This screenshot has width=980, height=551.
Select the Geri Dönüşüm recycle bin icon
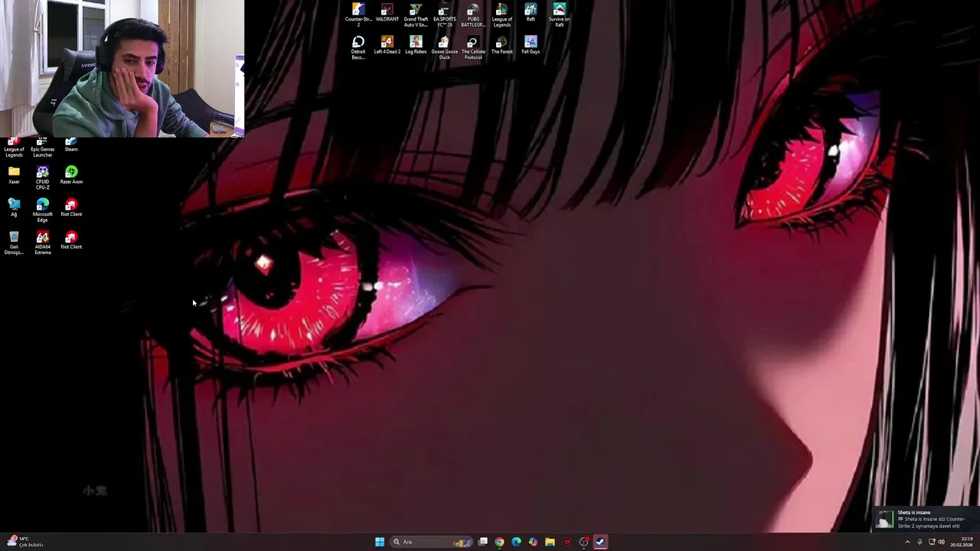point(14,243)
